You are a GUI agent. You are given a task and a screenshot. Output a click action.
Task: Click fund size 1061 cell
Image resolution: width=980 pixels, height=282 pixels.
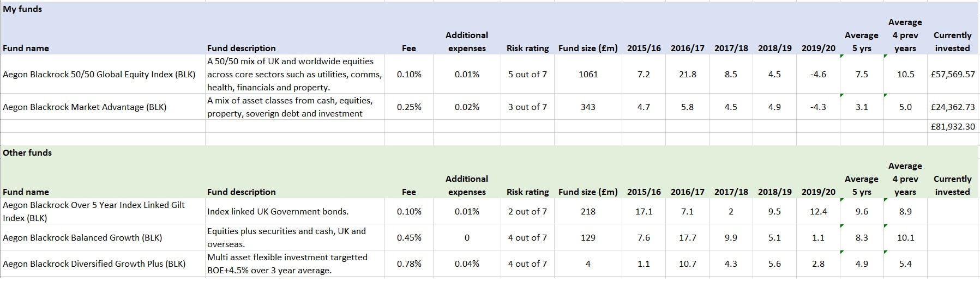[588, 74]
